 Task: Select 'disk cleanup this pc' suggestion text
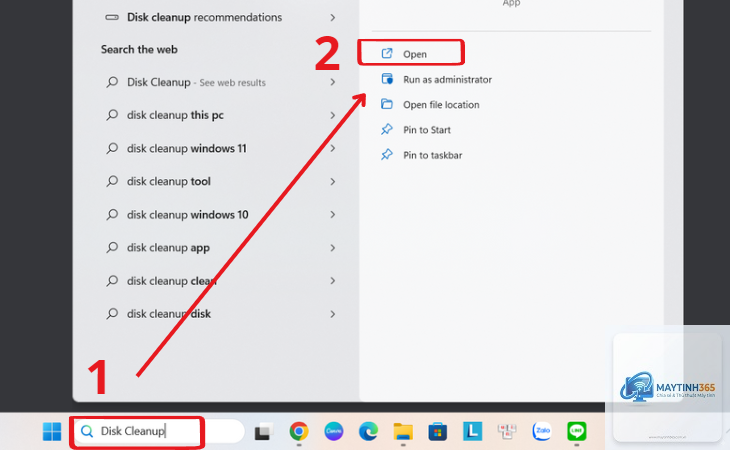[175, 115]
